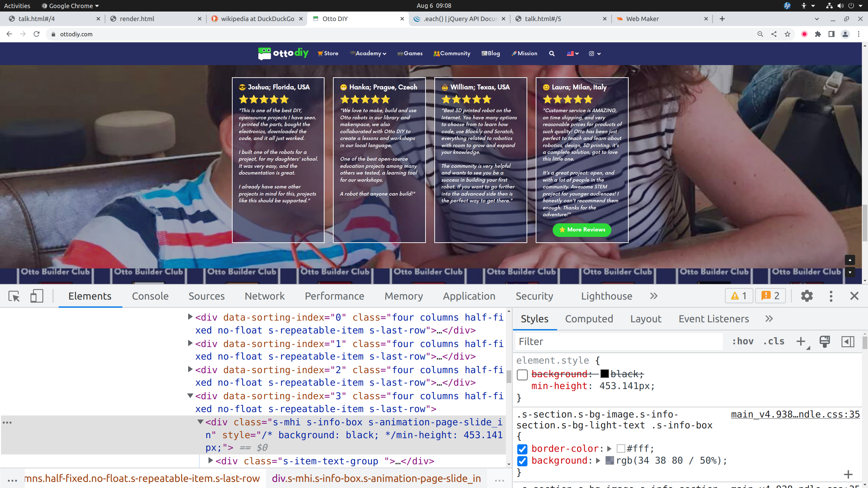Image resolution: width=868 pixels, height=488 pixels.
Task: Enable the strikethrough background black property checkbox
Action: pos(522,375)
